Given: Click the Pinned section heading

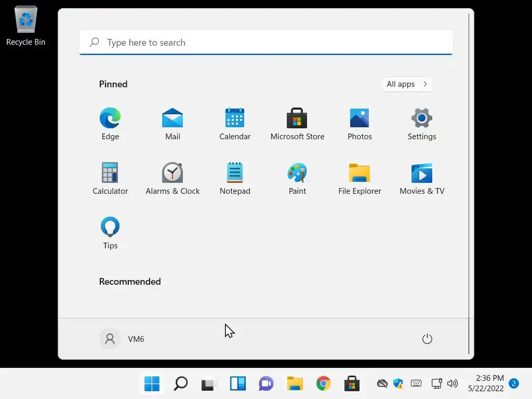Looking at the screenshot, I should (x=113, y=84).
